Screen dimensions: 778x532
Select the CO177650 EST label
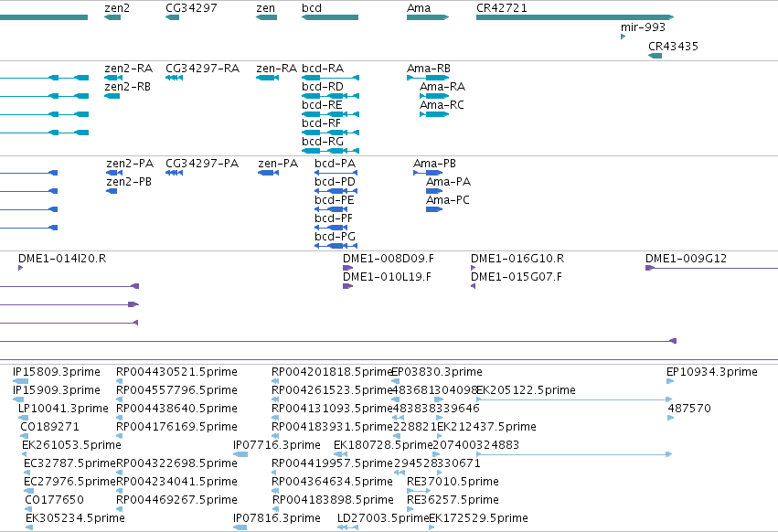(55, 500)
